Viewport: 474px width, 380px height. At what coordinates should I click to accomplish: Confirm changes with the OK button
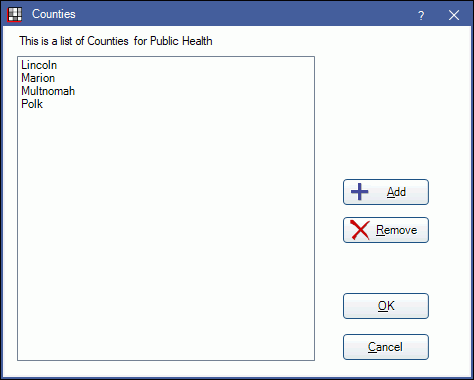386,306
